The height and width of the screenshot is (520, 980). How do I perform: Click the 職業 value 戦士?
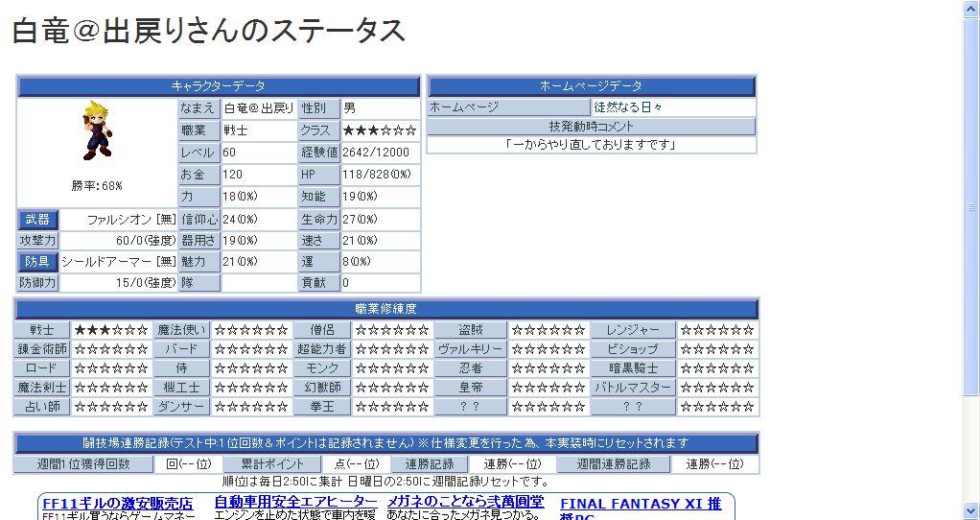(x=235, y=130)
